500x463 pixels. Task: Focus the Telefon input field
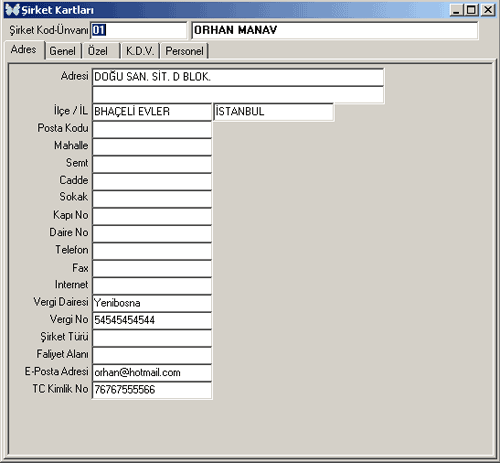point(152,251)
